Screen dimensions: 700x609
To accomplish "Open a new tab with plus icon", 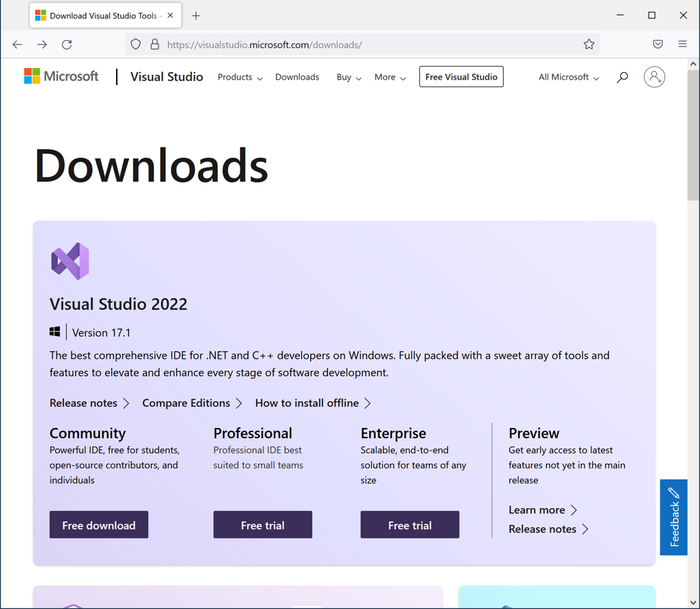I will click(x=196, y=16).
